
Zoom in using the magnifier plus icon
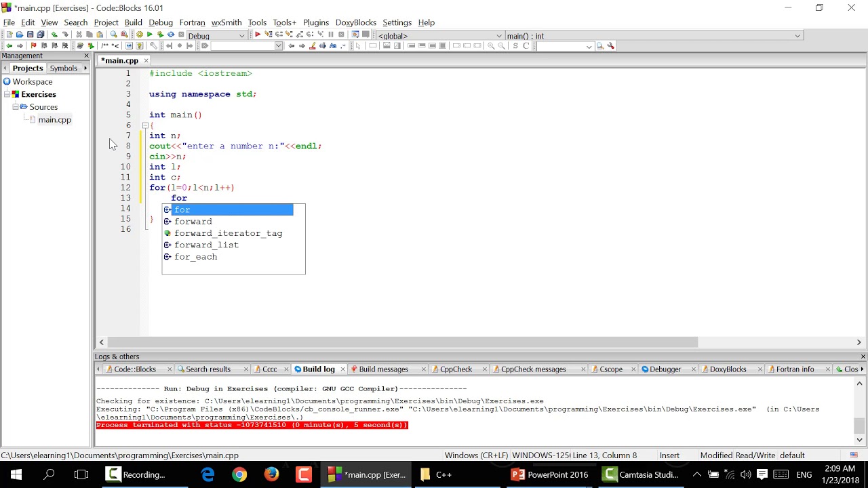pyautogui.click(x=491, y=46)
